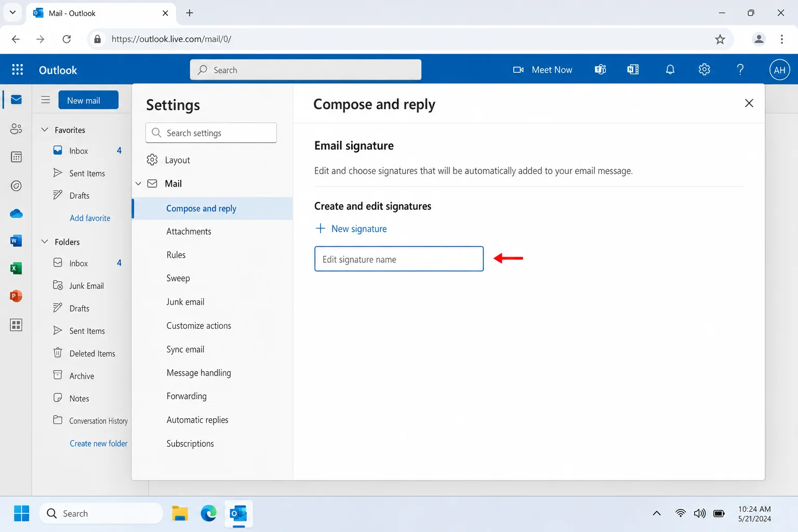Reload the browser page
Viewport: 798px width, 532px height.
[x=66, y=39]
